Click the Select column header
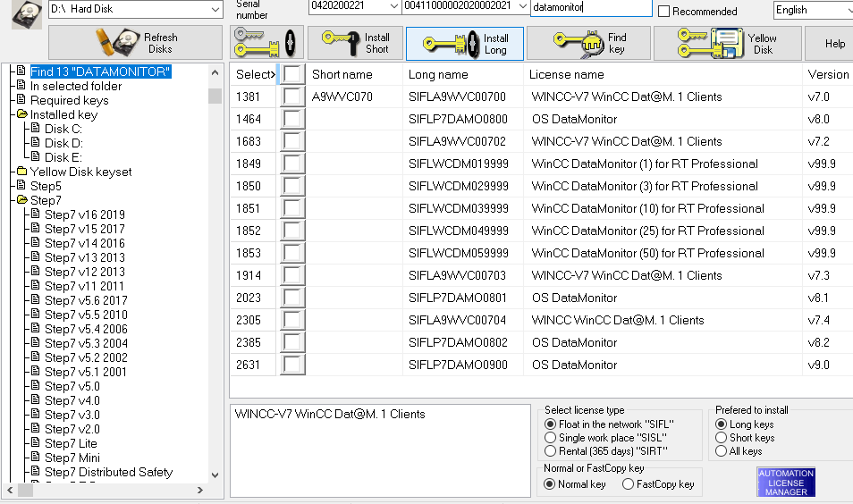 255,74
